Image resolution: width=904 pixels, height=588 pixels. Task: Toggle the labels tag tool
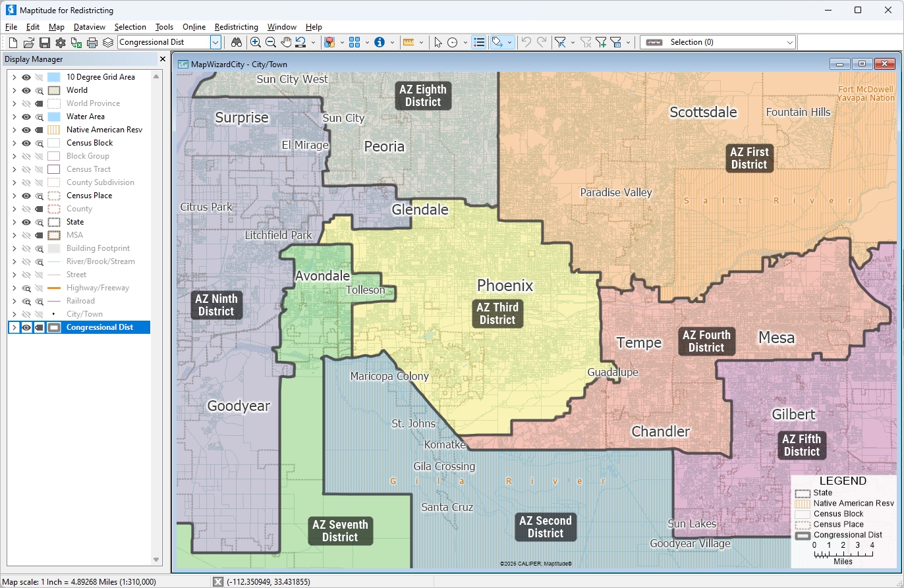497,43
